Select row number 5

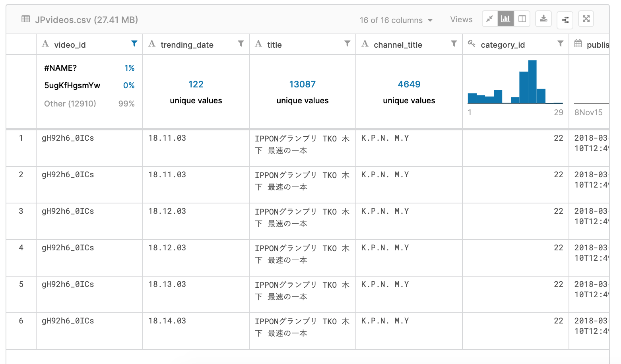21,284
